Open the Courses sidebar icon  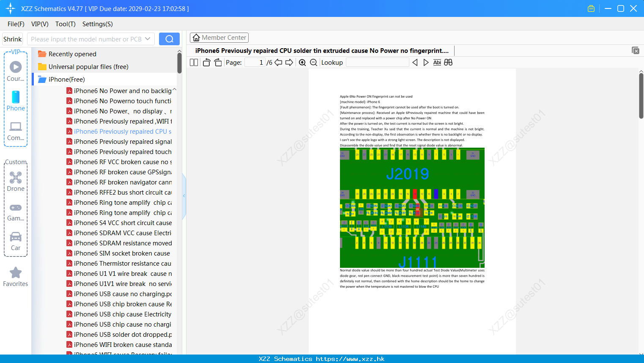tap(16, 71)
